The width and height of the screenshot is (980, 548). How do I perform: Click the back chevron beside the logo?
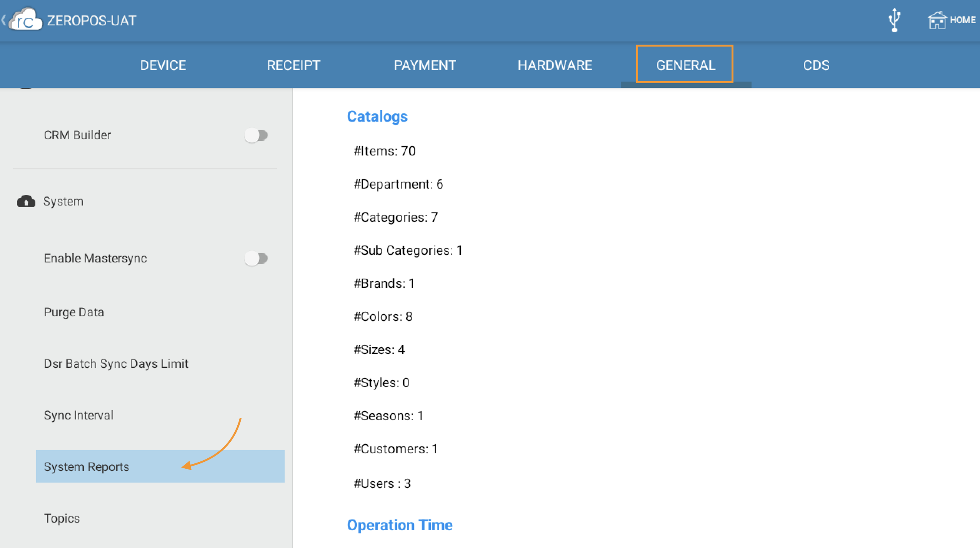pos(3,20)
